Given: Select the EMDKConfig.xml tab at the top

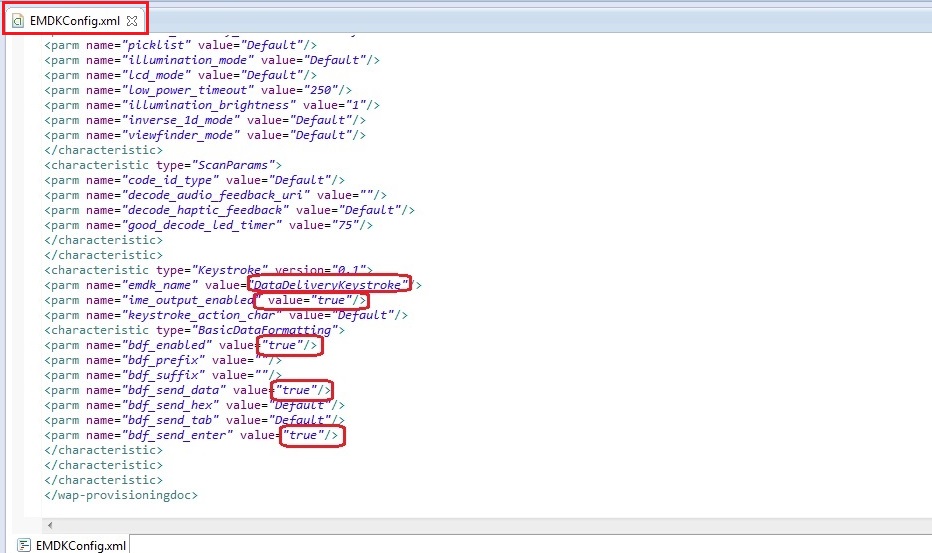Looking at the screenshot, I should pyautogui.click(x=75, y=20).
